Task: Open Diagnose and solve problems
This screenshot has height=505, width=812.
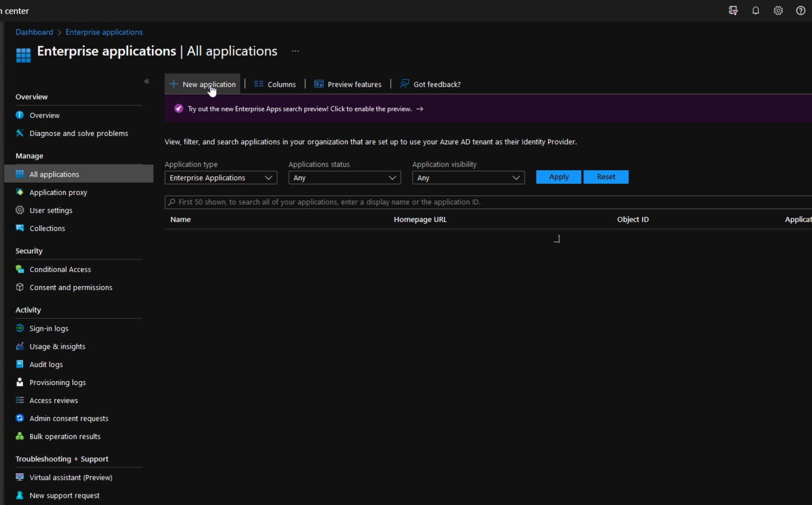Action: tap(79, 134)
